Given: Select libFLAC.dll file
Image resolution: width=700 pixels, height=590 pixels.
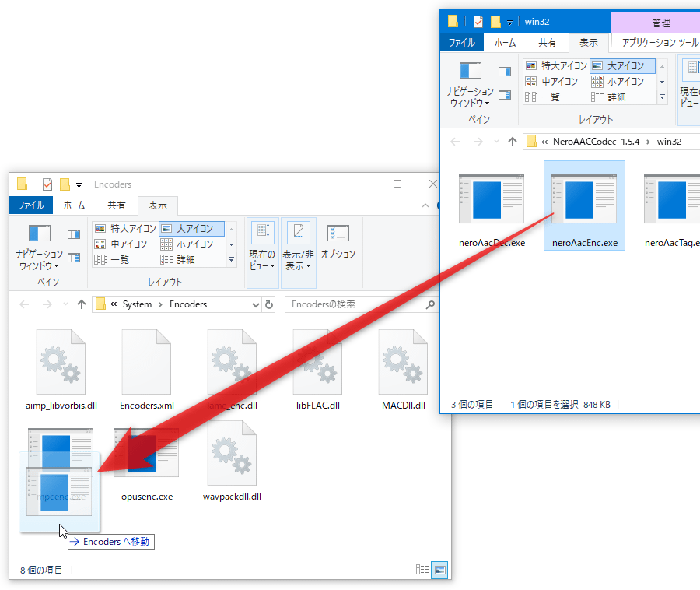Looking at the screenshot, I should pos(318,370).
